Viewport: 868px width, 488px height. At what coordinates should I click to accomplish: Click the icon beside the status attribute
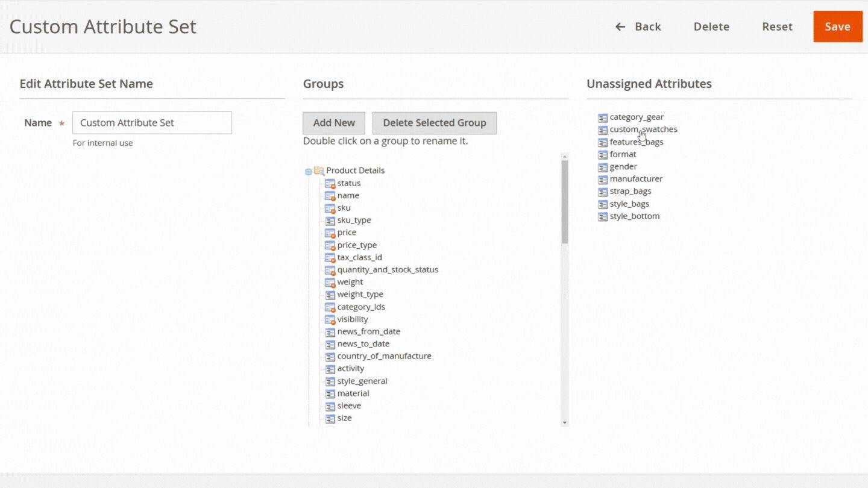(330, 183)
